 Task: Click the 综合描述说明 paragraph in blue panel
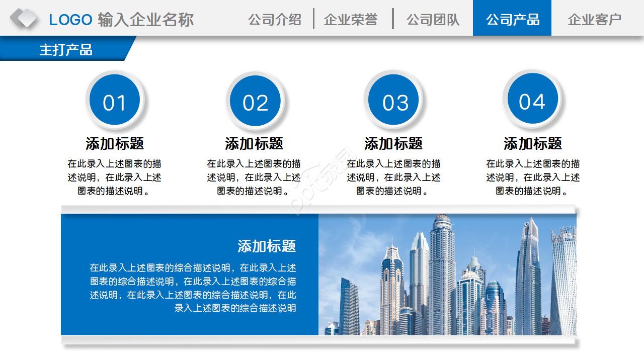(x=193, y=288)
